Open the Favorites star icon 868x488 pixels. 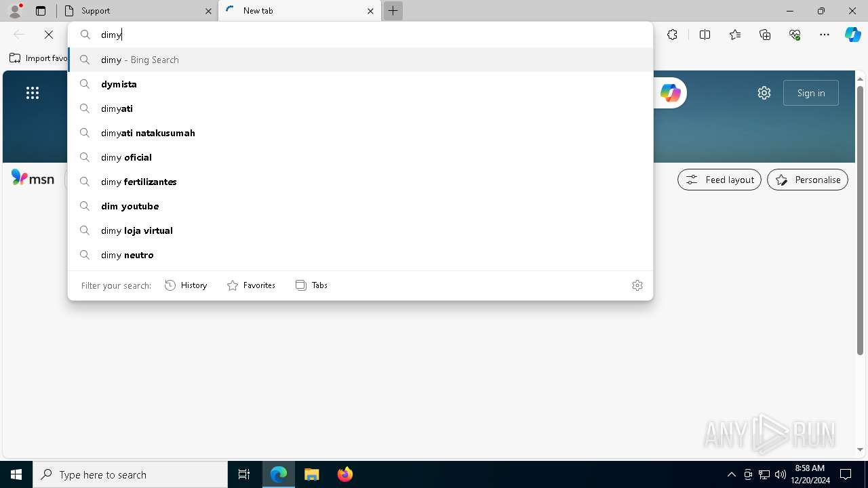click(x=735, y=35)
